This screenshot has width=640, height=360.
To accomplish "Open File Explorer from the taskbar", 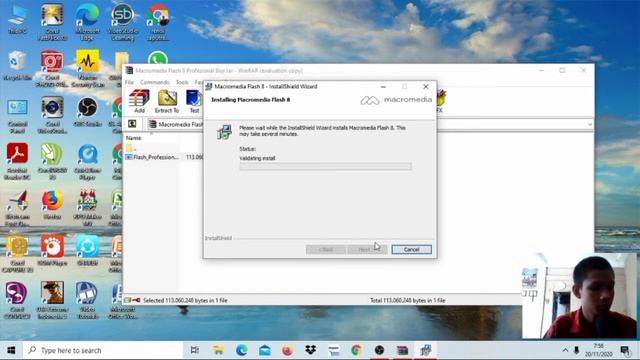I will (x=218, y=350).
